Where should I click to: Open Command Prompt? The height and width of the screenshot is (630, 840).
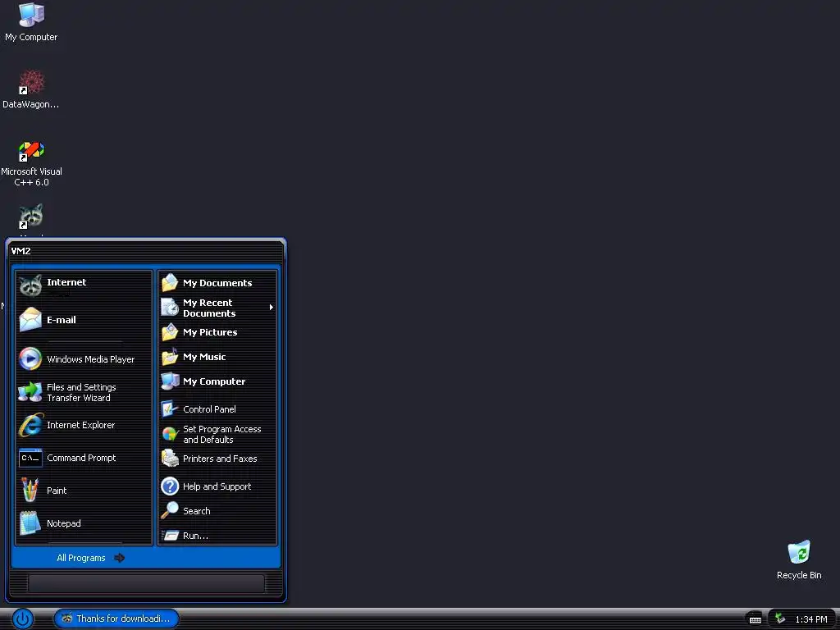[x=84, y=458]
